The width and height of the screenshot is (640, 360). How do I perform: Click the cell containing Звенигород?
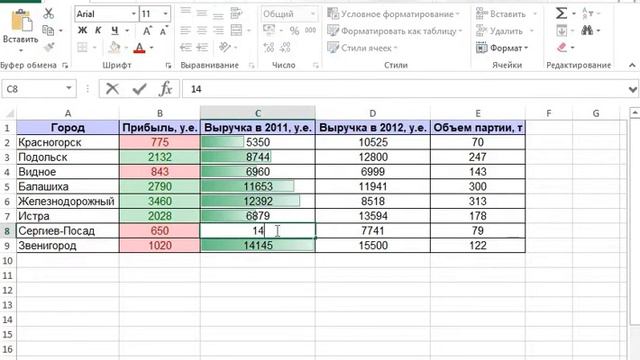(x=68, y=246)
